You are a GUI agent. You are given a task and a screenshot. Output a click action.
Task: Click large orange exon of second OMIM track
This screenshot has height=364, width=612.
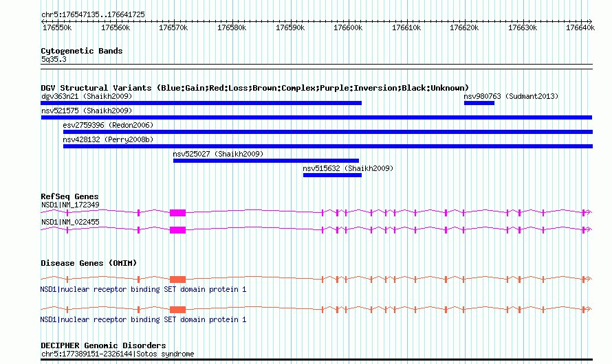(177, 310)
